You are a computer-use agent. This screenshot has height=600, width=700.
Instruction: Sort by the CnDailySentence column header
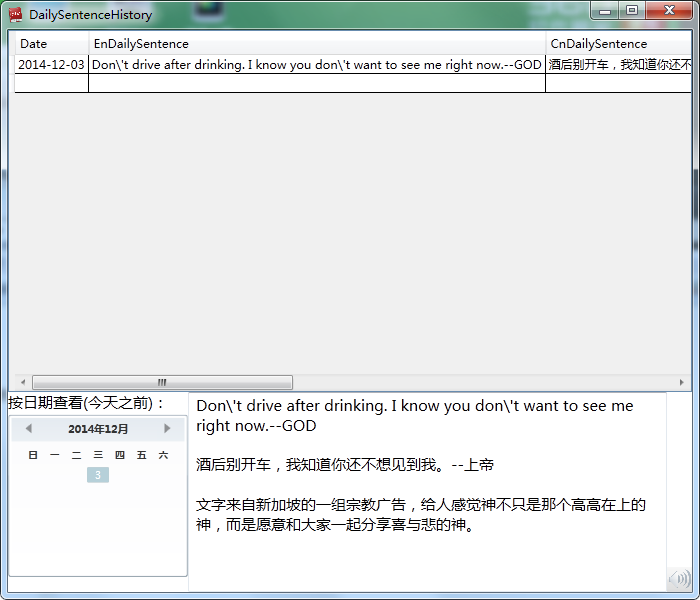coord(618,44)
